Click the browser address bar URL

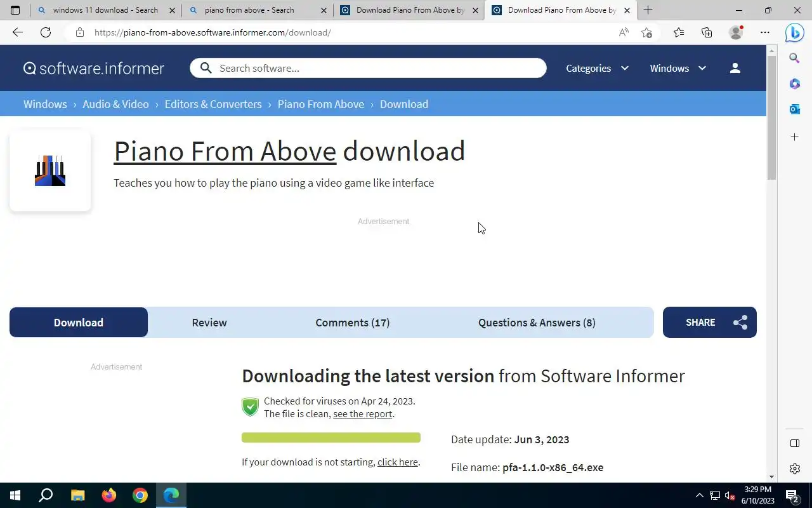[213, 32]
